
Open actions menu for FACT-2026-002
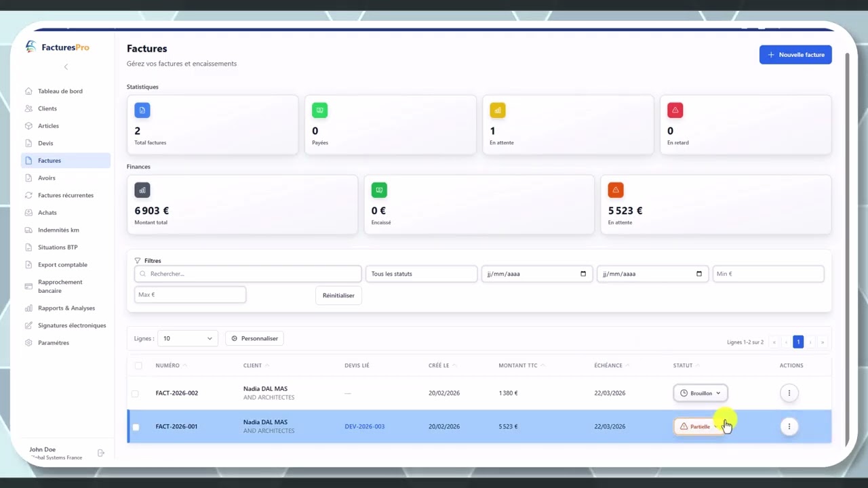(789, 393)
